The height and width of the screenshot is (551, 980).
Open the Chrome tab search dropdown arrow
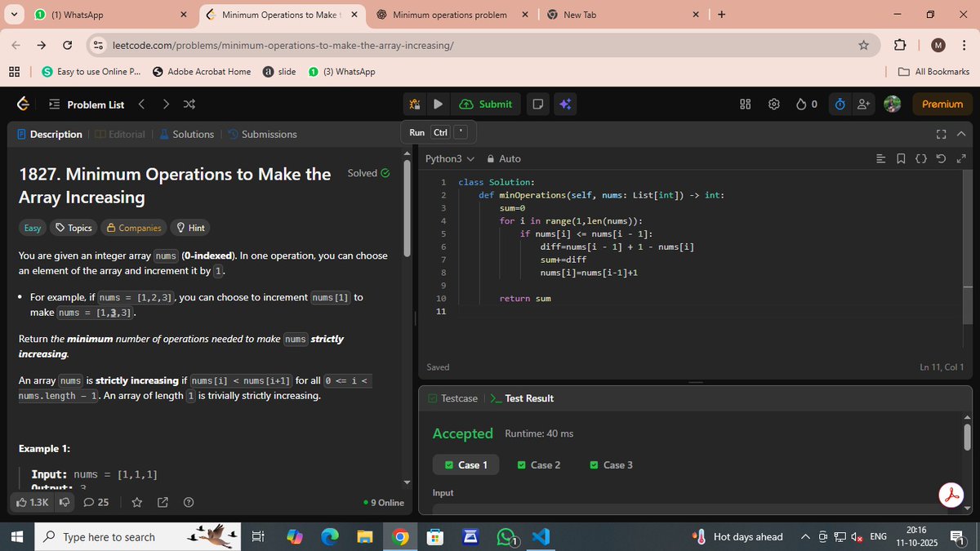[x=14, y=15]
